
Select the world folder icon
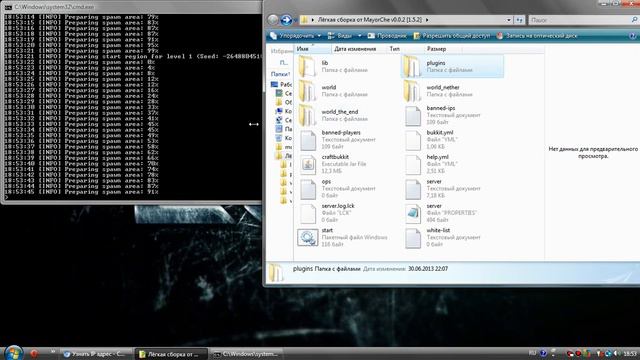click(307, 91)
